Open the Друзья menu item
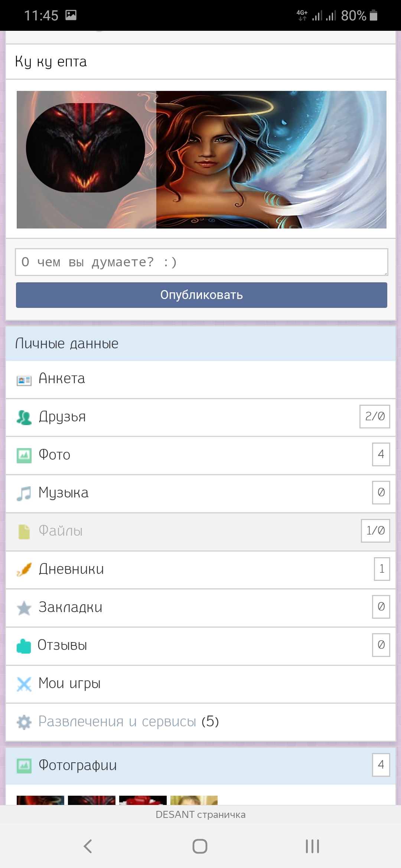Viewport: 401px width, 868px height. (x=62, y=417)
